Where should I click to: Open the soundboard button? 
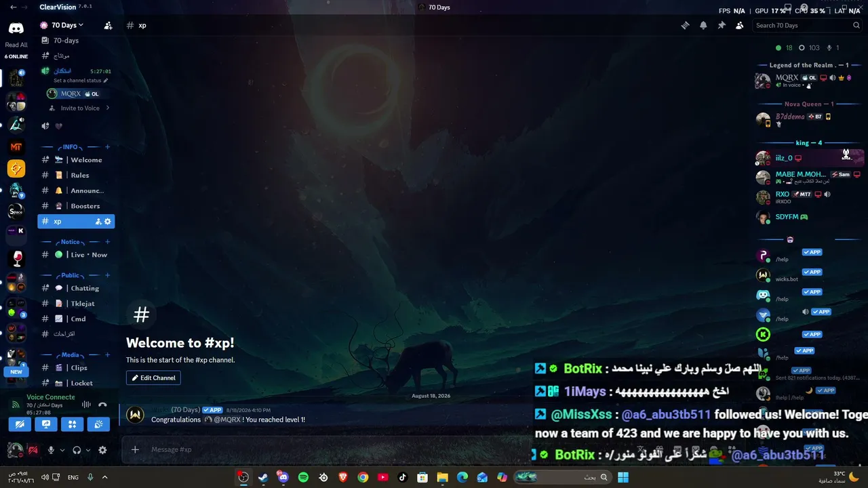99,425
